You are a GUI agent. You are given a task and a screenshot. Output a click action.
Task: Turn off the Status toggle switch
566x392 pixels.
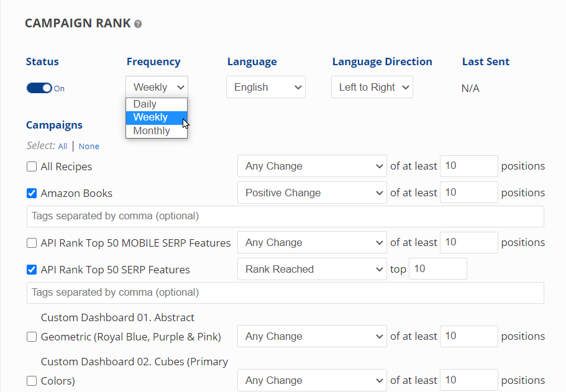(39, 88)
